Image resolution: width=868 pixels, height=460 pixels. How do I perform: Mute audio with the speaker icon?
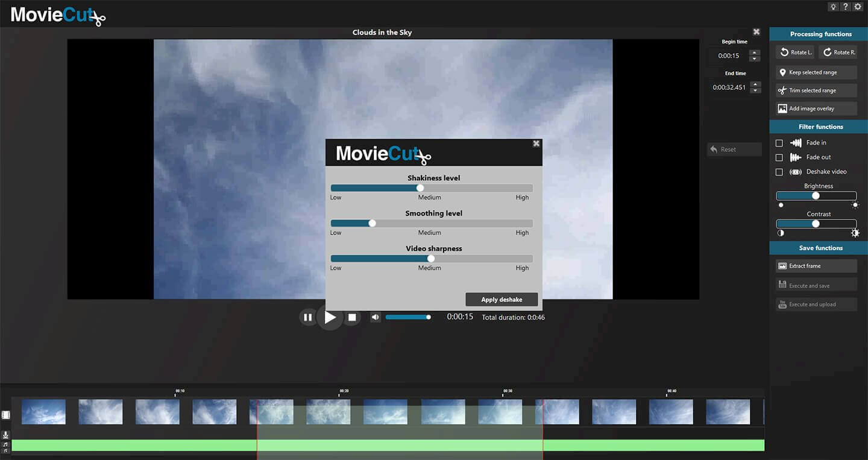click(x=376, y=317)
